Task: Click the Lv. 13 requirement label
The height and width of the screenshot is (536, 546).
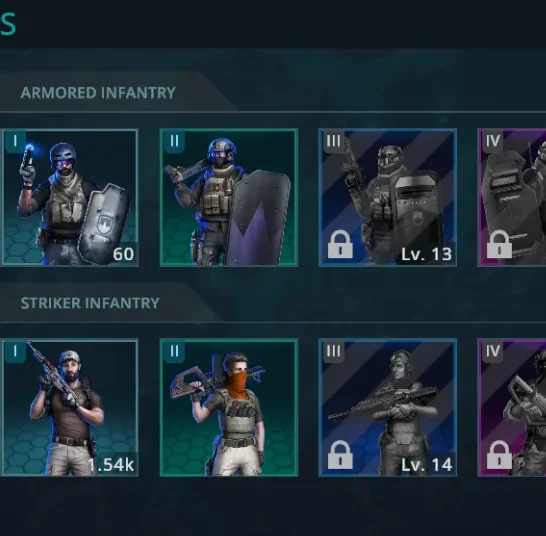Action: [x=426, y=254]
